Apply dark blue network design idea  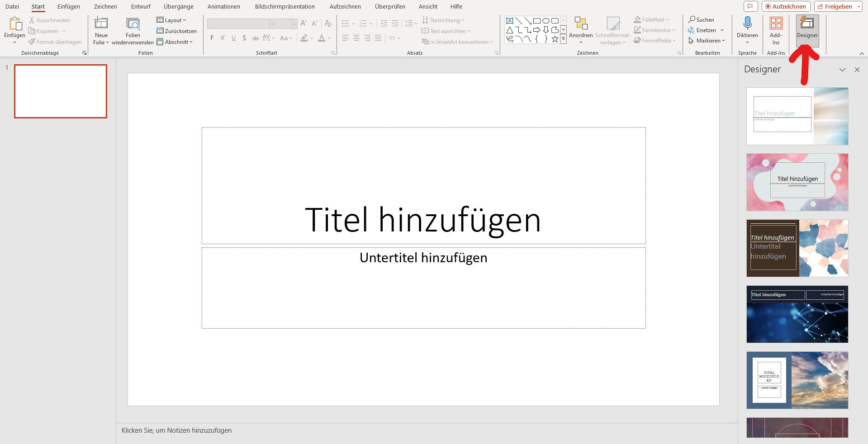tap(797, 314)
